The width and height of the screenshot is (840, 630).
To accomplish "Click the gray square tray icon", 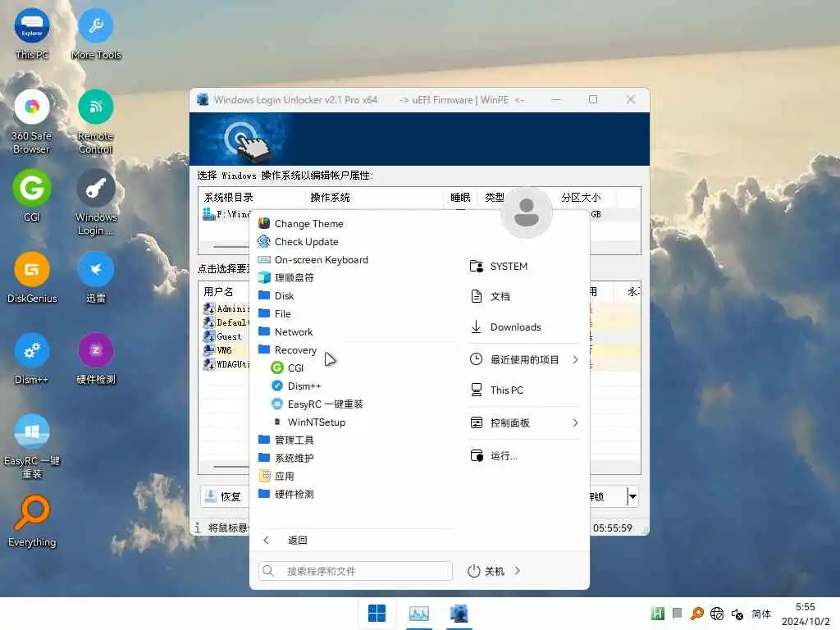I will point(677,612).
